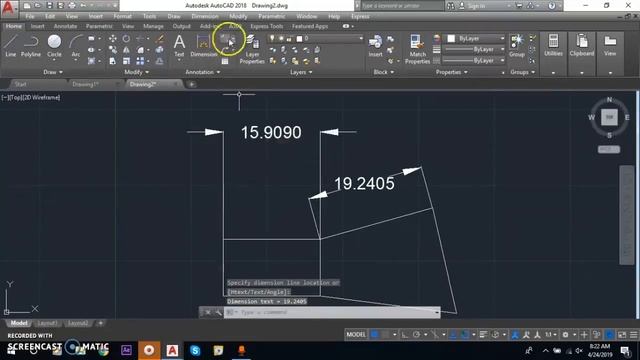Expand the Block panel
Screen dimensions: 640x360
[x=384, y=72]
